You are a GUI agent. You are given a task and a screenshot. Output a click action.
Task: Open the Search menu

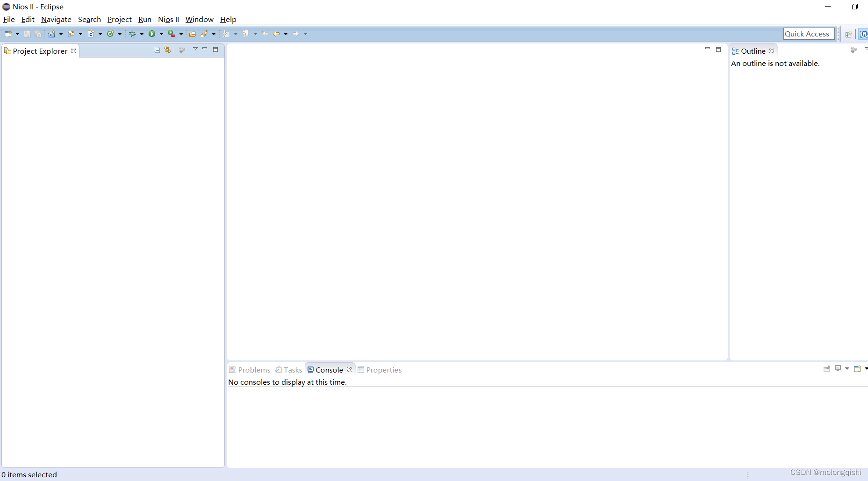pyautogui.click(x=89, y=19)
